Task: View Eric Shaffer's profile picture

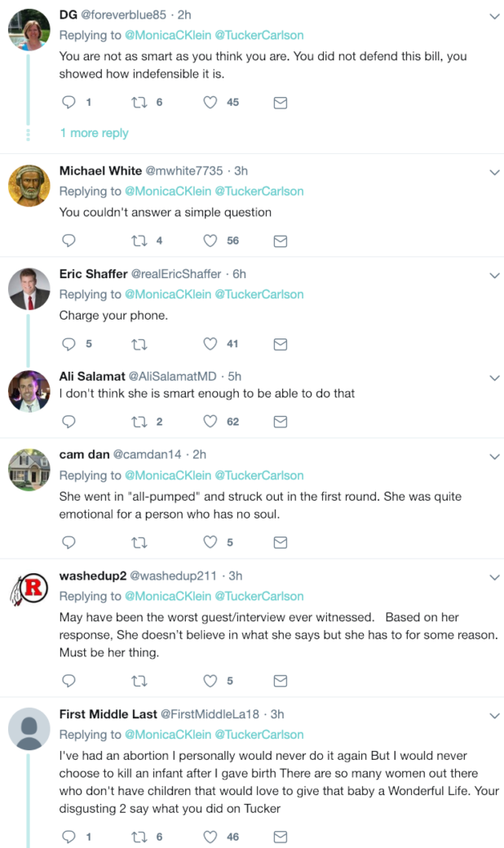Action: pos(29,289)
